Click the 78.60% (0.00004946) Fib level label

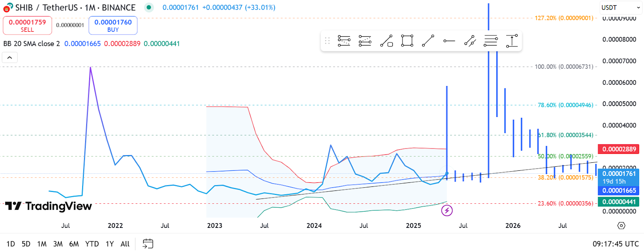pos(566,105)
